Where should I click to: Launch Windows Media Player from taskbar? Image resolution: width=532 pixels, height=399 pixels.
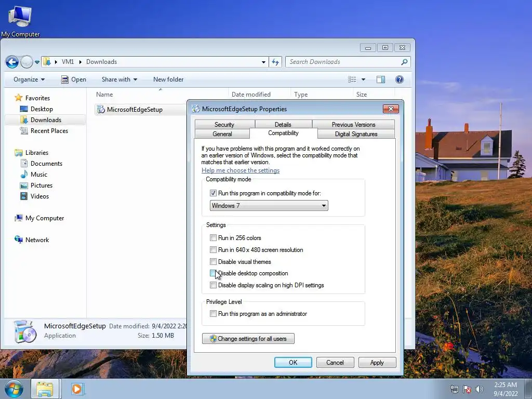[x=77, y=389]
